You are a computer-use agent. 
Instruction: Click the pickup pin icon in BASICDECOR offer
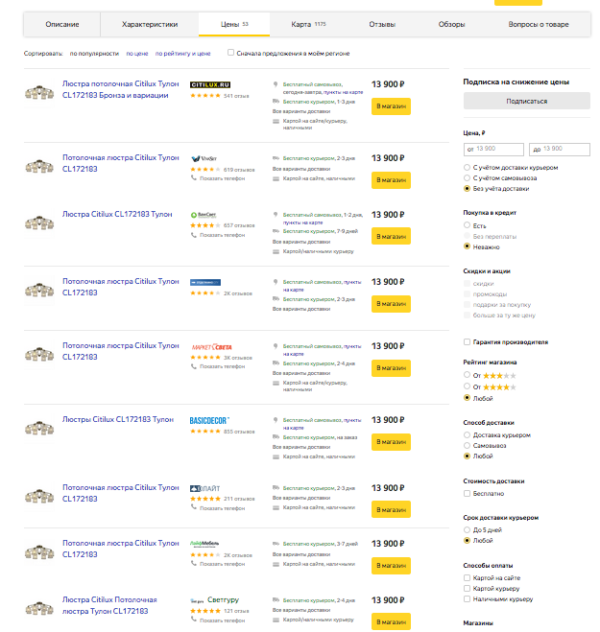(276, 420)
